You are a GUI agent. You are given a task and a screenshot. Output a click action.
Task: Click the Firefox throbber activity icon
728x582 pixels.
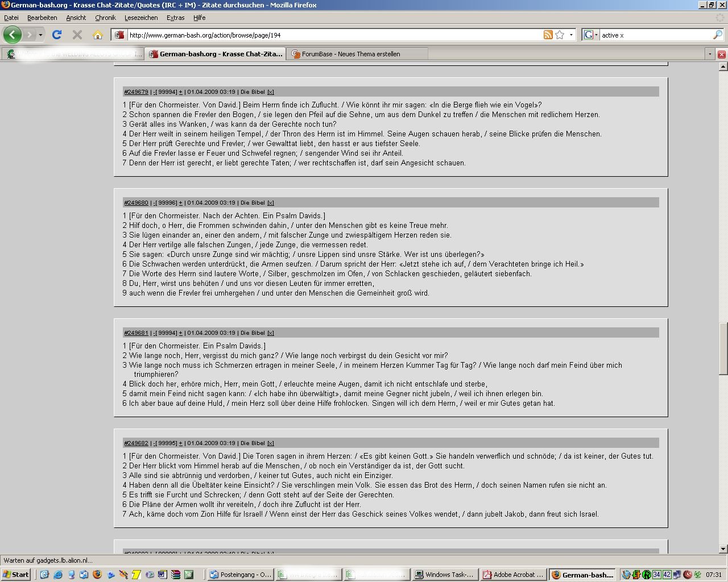coord(719,18)
